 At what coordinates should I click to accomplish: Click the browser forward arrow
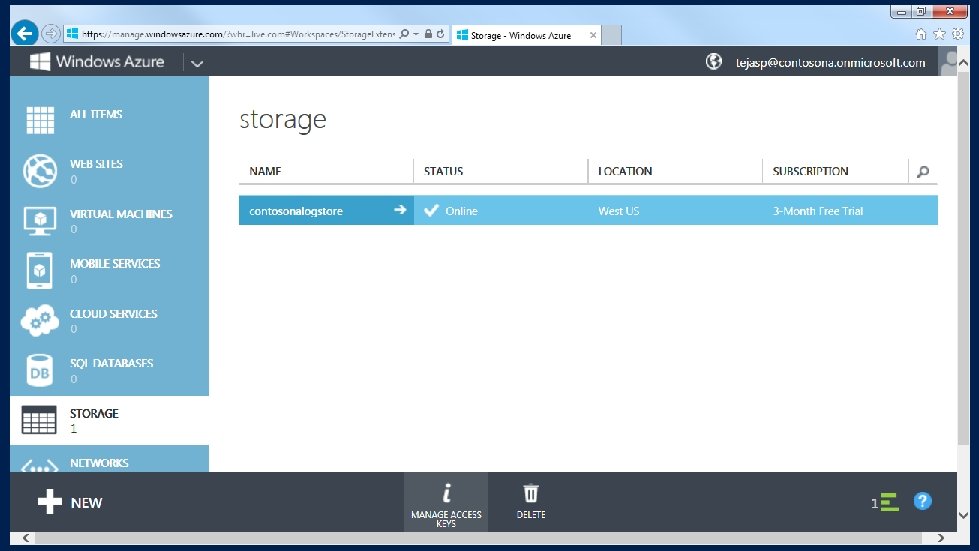coord(51,34)
